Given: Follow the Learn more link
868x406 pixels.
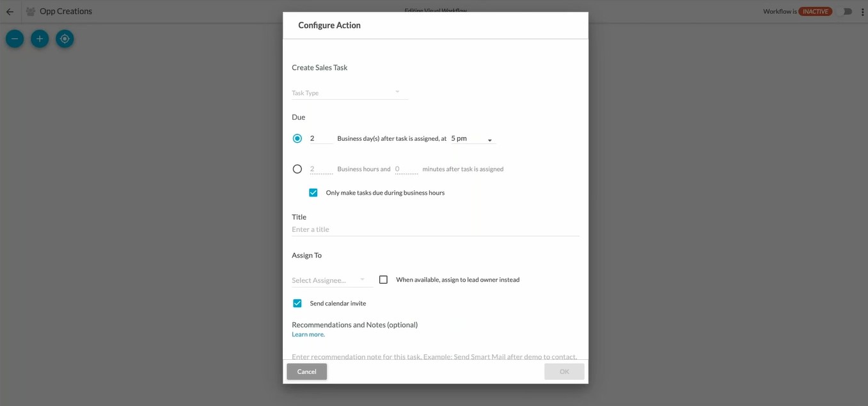Looking at the screenshot, I should click(308, 334).
